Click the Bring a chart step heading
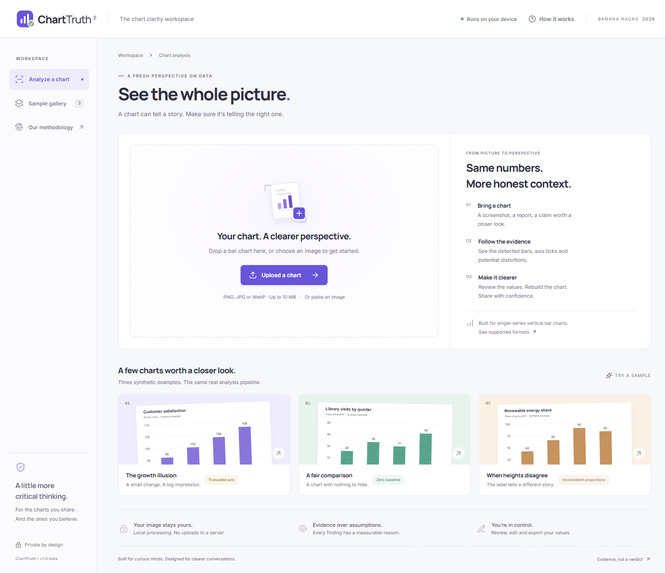Image resolution: width=665 pixels, height=573 pixels. [494, 206]
